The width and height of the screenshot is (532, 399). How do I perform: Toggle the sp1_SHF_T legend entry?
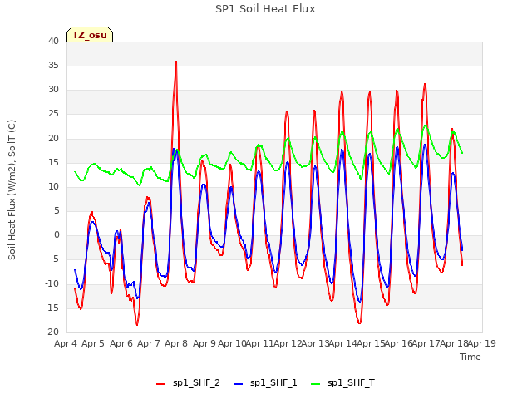[342, 382]
